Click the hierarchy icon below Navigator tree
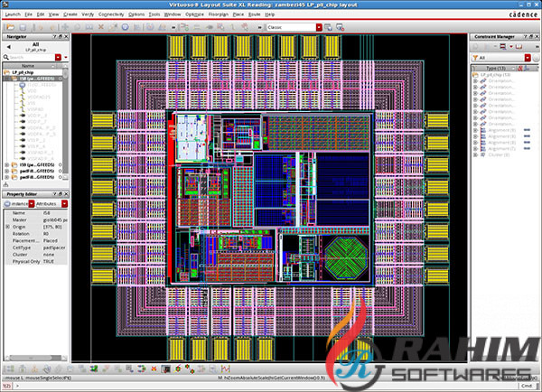Screen dimensions: 542x392 pyautogui.click(x=6, y=184)
